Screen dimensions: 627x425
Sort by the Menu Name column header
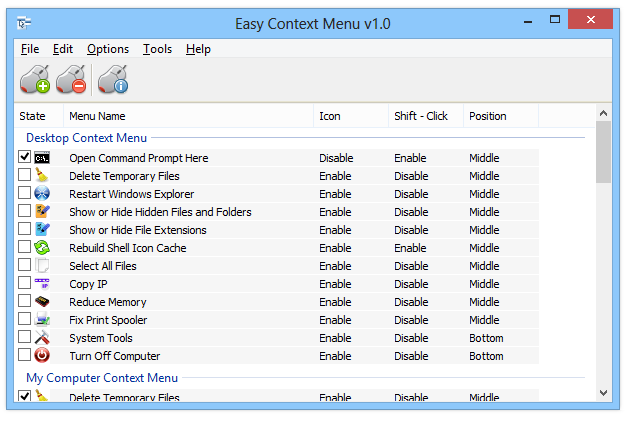[188, 116]
